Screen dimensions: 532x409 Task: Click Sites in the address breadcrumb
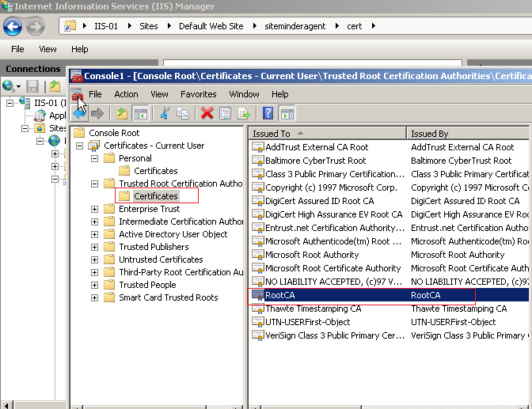click(149, 26)
